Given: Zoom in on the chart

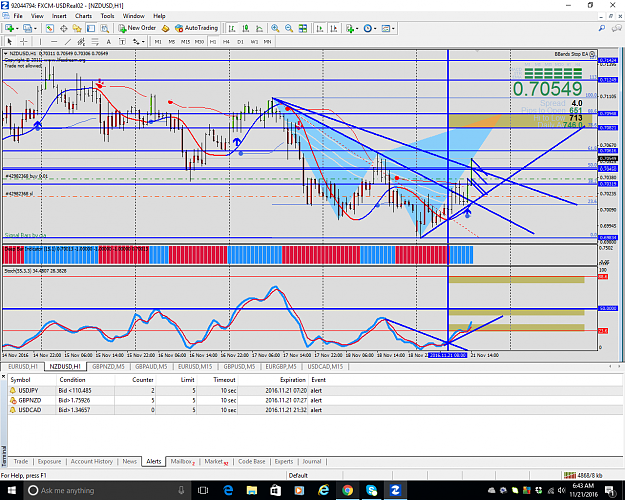Looking at the screenshot, I should tap(275, 28).
